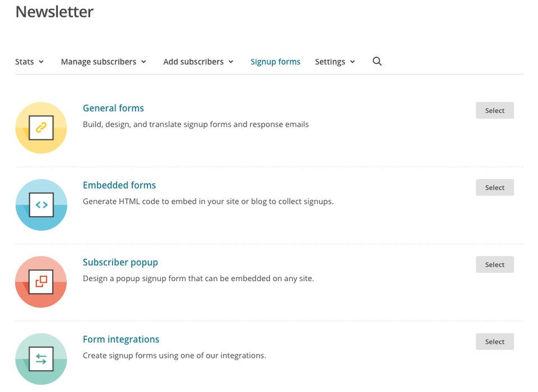This screenshot has height=392, width=538.
Task: Click the chevron arrow beside Settings
Action: 353,62
